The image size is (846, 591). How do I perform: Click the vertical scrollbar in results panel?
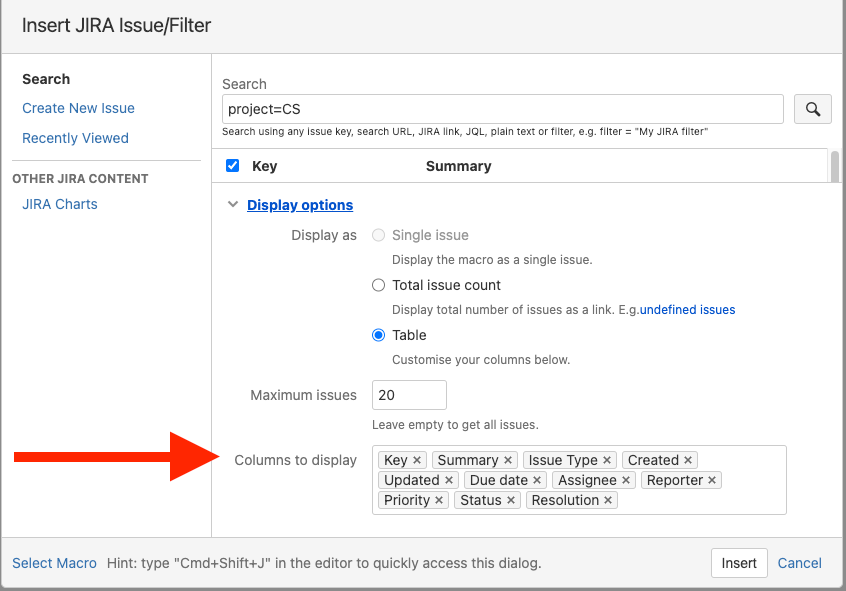(834, 166)
